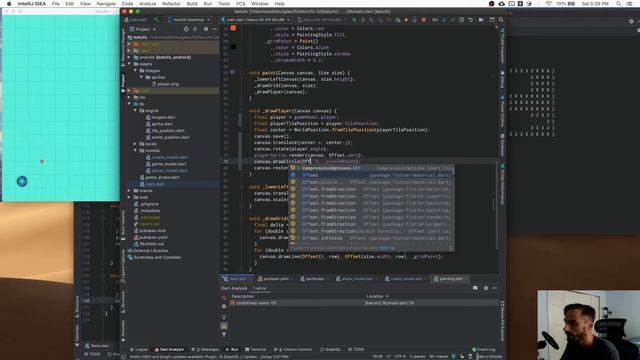The width and height of the screenshot is (640, 360).
Task: Open the main.dart run configuration dropdown
Action: click(x=255, y=20)
